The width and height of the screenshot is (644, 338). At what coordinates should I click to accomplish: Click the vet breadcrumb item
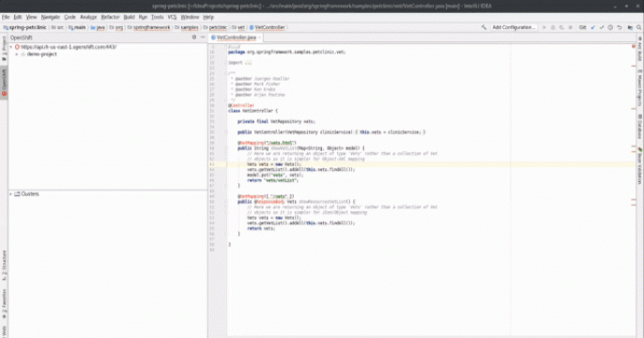pyautogui.click(x=238, y=27)
